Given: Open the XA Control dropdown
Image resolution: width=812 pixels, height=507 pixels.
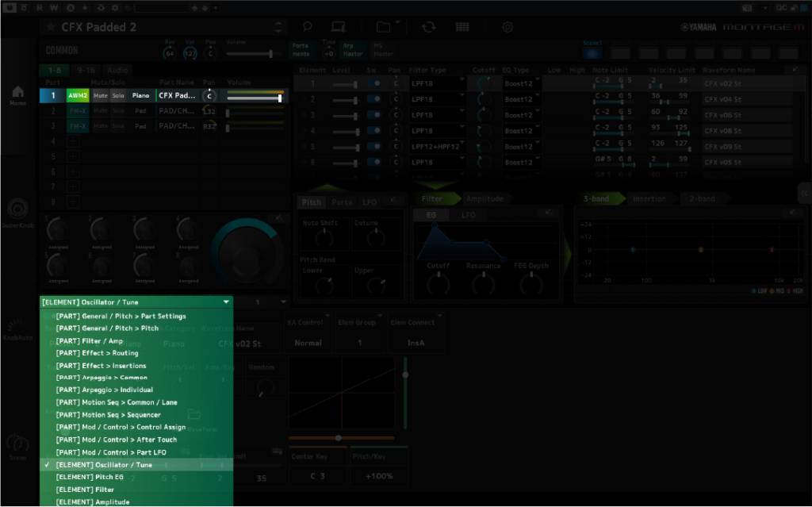Looking at the screenshot, I should pos(308,343).
